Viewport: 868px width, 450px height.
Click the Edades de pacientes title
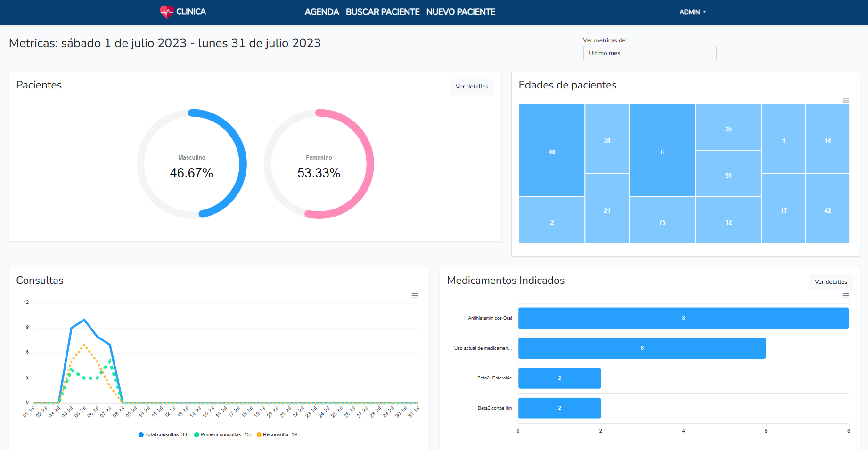[567, 85]
